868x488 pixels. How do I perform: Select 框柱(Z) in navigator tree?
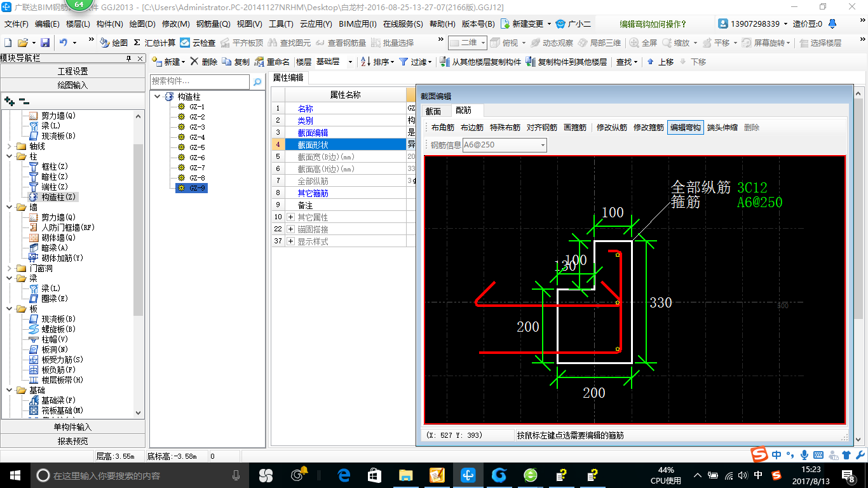(x=55, y=166)
